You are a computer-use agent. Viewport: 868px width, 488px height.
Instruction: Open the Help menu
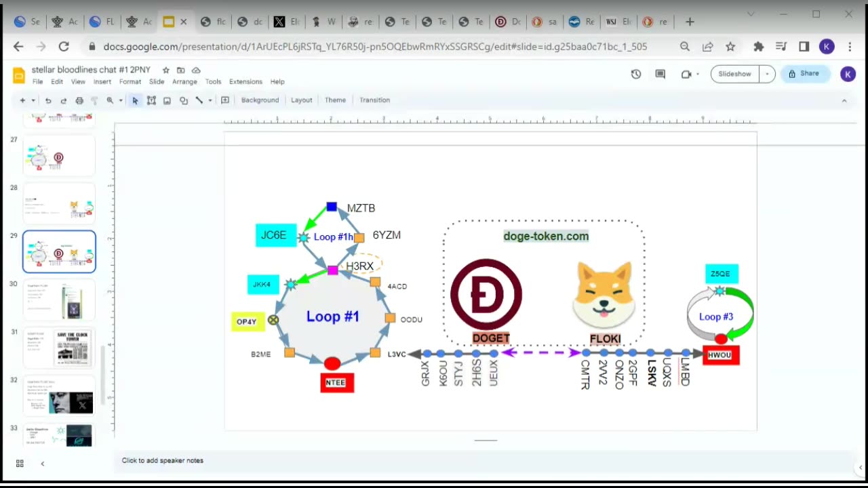pyautogui.click(x=277, y=81)
